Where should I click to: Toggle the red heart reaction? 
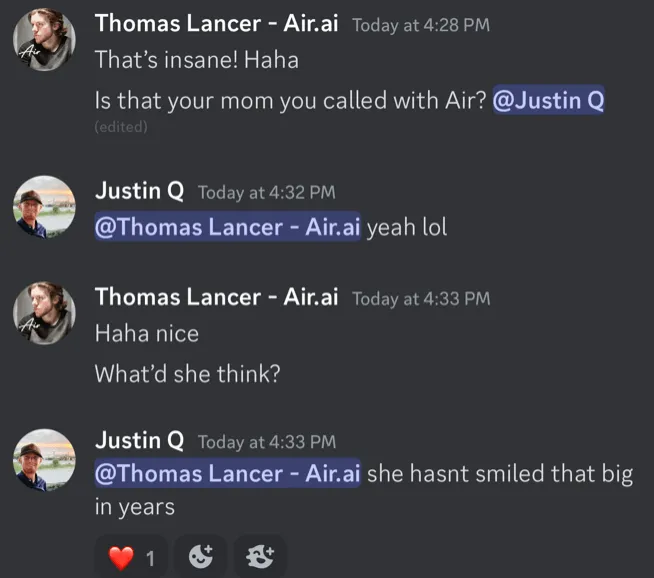[131, 556]
